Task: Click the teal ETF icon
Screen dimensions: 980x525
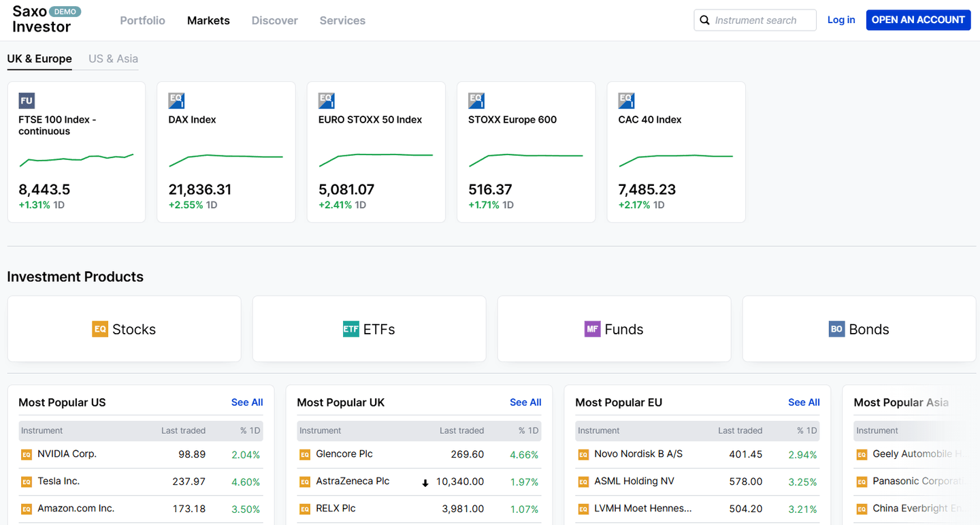Action: (x=350, y=329)
